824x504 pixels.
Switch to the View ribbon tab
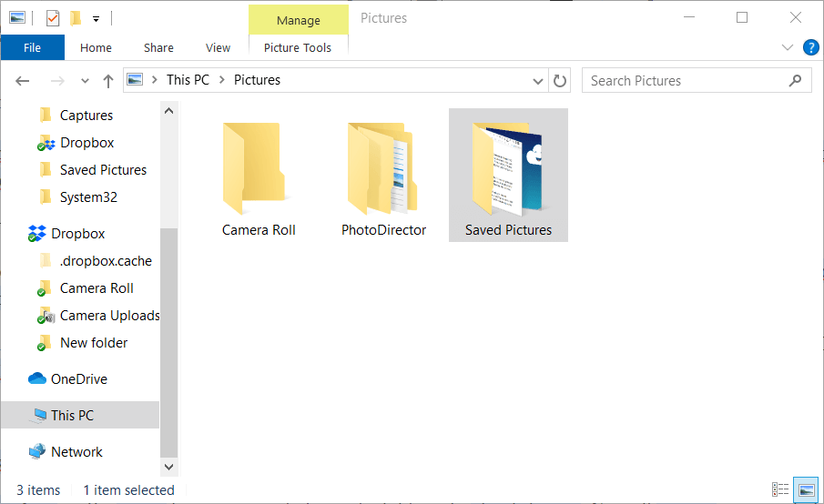(218, 47)
